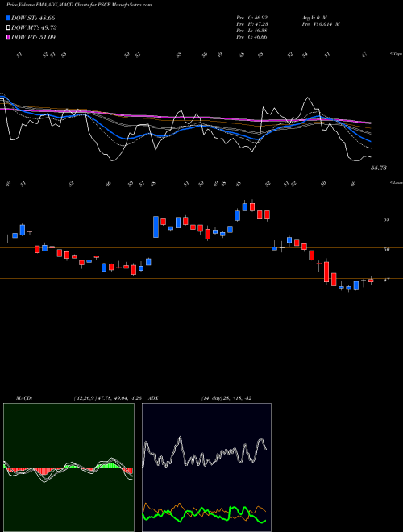Click the ADX '(14 day) 28, +18, -32' values
Image resolution: width=403 pixels, height=532 pixels.
coord(226,398)
